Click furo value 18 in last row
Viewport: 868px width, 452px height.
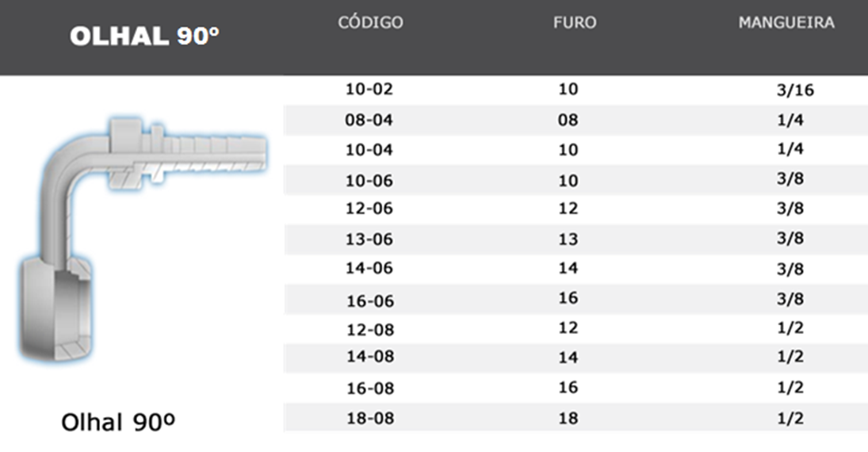point(568,418)
